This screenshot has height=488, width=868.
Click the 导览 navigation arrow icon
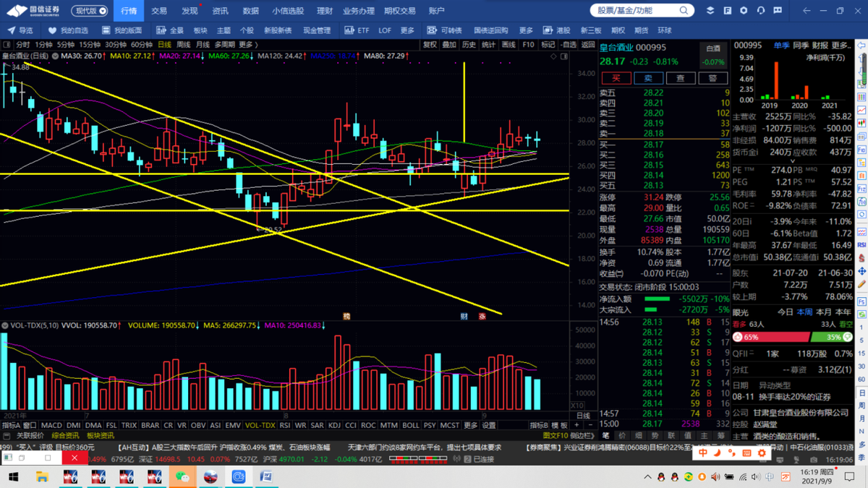pos(12,30)
